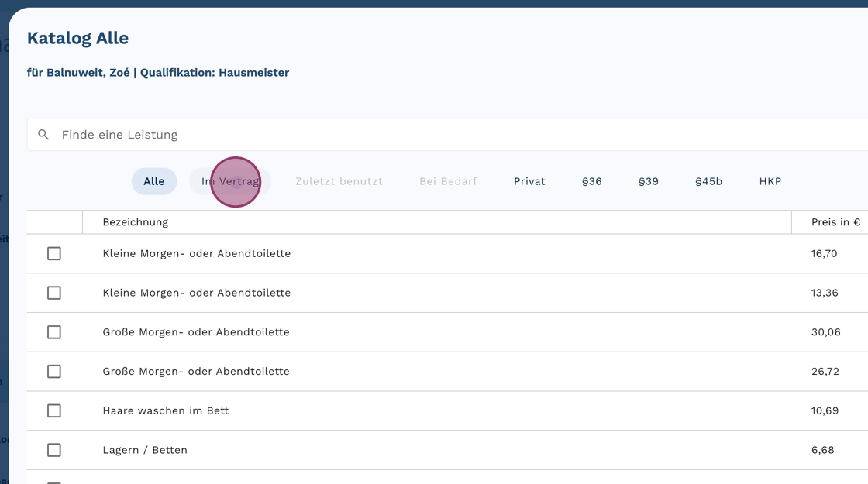Viewport: 868px width, 484px height.
Task: Click the search magnifier icon
Action: (x=43, y=135)
